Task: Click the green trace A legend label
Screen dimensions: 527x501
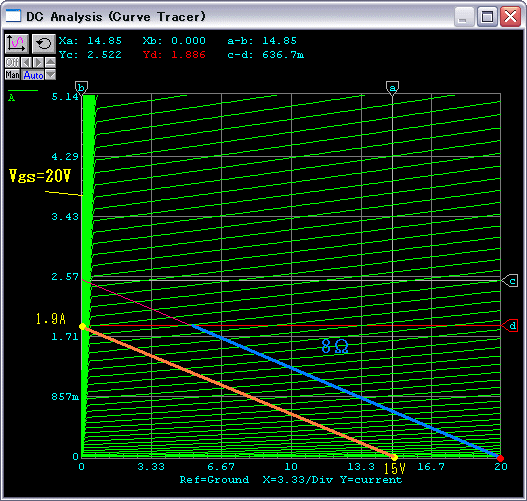Action: point(12,98)
